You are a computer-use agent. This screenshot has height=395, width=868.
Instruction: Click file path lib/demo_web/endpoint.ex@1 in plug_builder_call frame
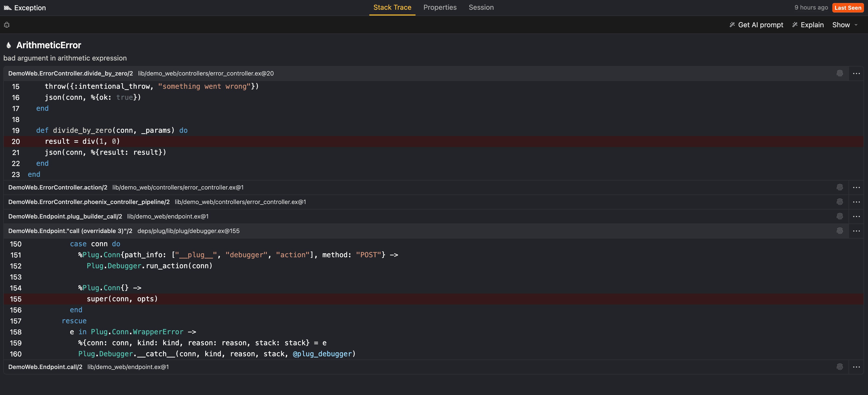[168, 216]
